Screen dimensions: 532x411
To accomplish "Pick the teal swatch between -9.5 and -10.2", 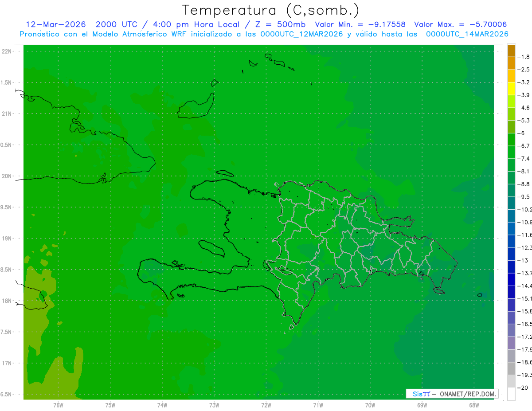I will pos(511,203).
